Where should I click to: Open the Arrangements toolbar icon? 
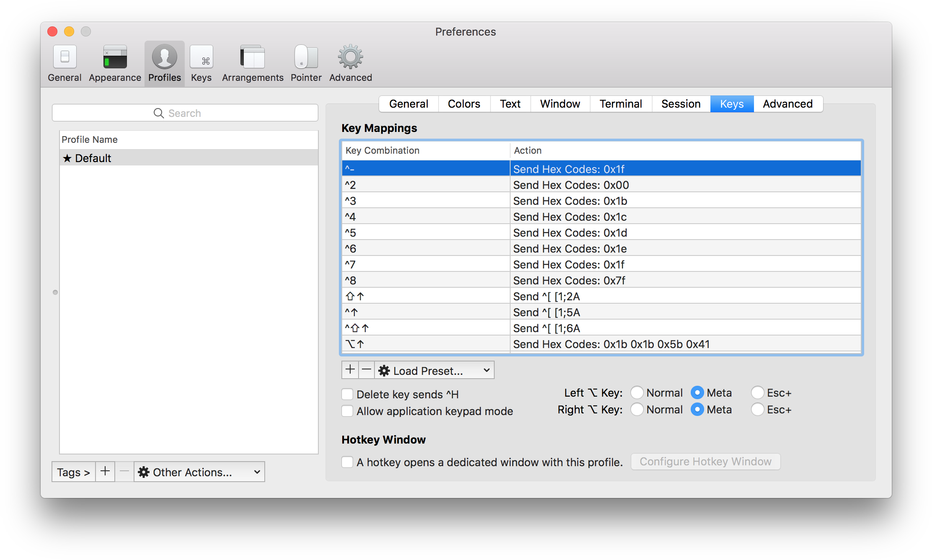pos(253,63)
